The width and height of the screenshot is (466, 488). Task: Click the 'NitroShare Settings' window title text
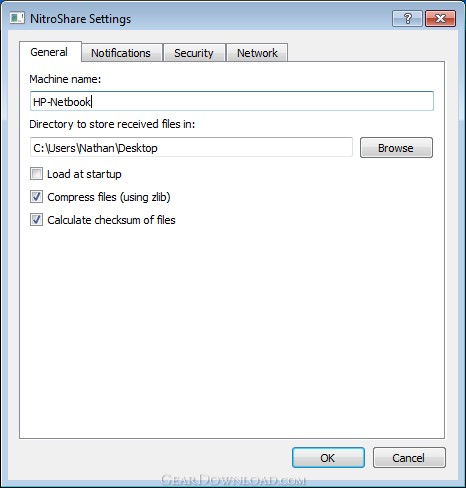80,19
